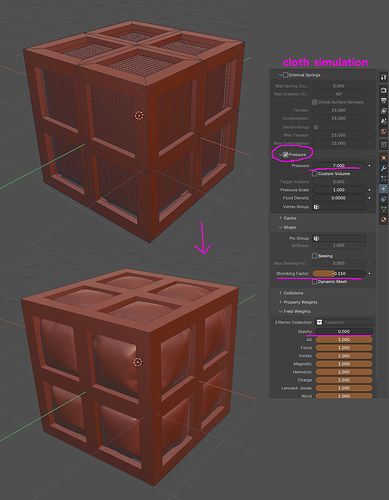Open the Object Constraints tab
Image resolution: width=389 pixels, height=500 pixels.
(383, 199)
